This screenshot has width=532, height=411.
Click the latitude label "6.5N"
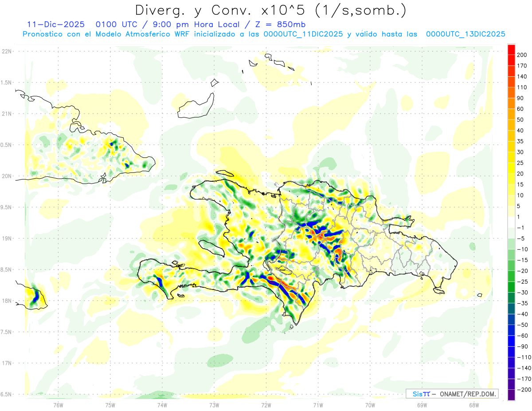(x=7, y=394)
